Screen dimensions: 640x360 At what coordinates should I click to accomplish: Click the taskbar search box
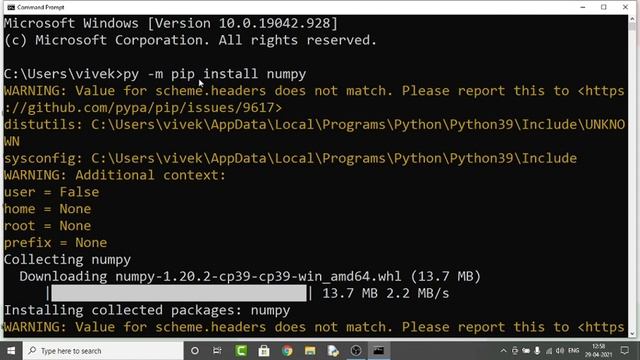coord(103,351)
